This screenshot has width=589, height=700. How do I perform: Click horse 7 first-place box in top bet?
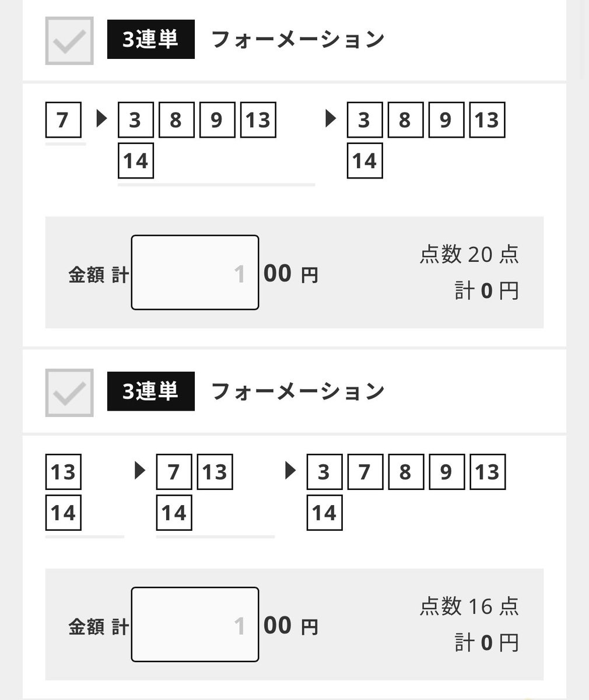[63, 120]
